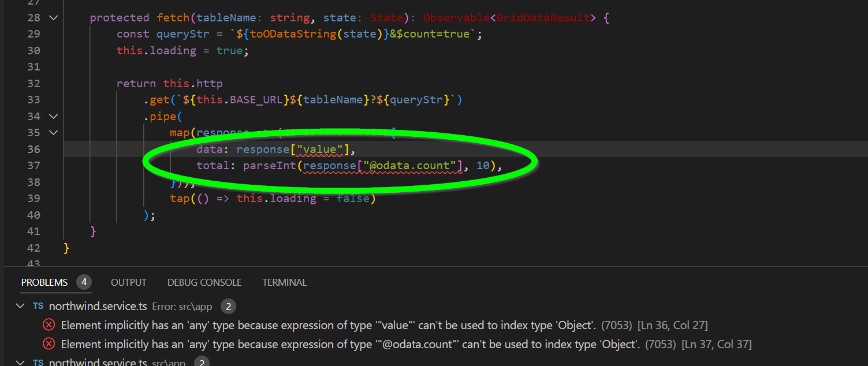
Task: Click the underlined "value" string on line 36
Action: click(x=319, y=150)
